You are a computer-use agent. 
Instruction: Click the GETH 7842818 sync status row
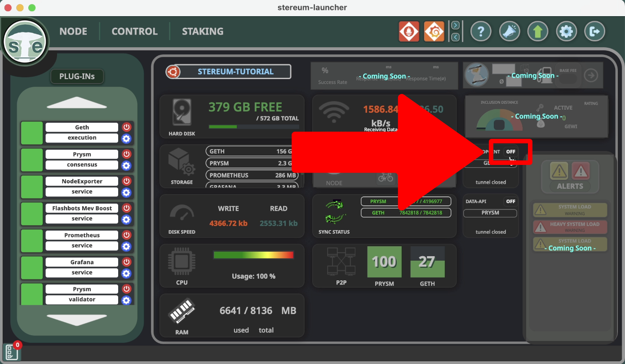click(406, 213)
